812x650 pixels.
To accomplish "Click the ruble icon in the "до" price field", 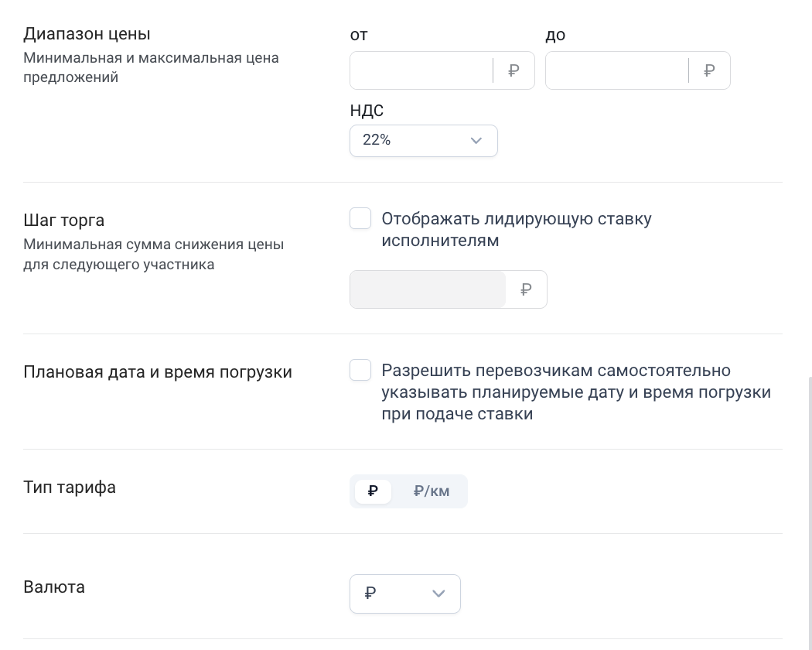I will click(x=709, y=70).
